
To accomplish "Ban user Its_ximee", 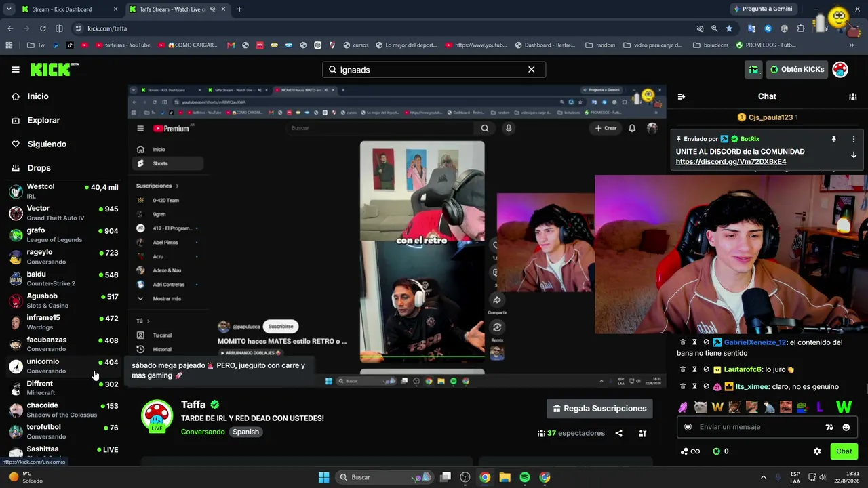I will tap(706, 386).
